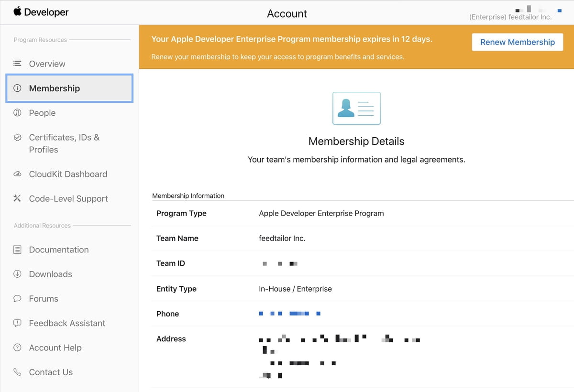Open the Overview page
This screenshot has width=574, height=392.
click(x=47, y=64)
